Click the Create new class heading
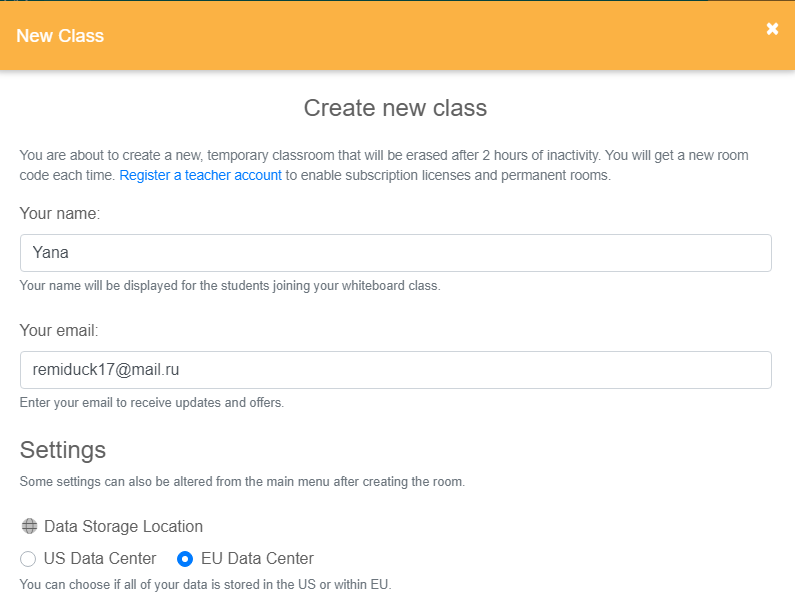This screenshot has width=795, height=611. 395,108
